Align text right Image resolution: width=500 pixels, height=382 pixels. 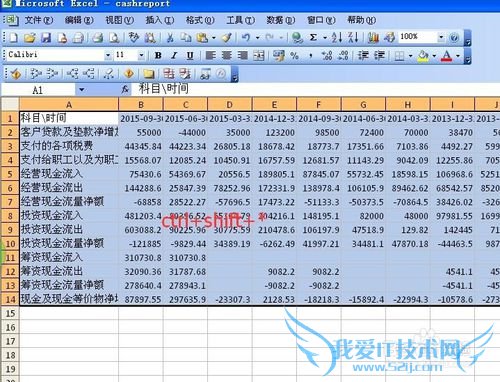(x=243, y=55)
